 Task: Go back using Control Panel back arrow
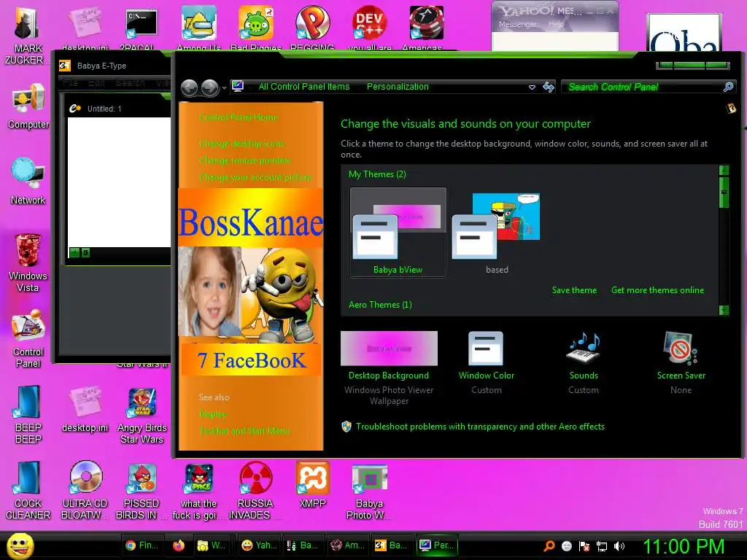click(x=189, y=87)
